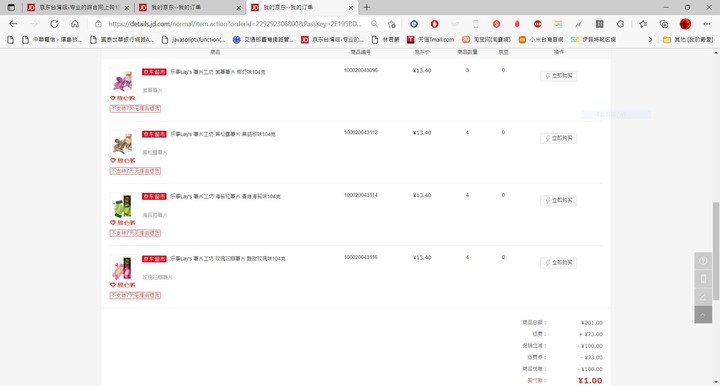Go back using the browser back arrow

(13, 24)
